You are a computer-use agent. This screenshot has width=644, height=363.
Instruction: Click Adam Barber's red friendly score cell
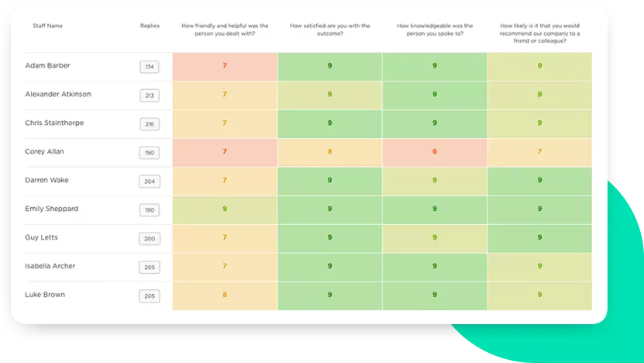click(x=225, y=67)
